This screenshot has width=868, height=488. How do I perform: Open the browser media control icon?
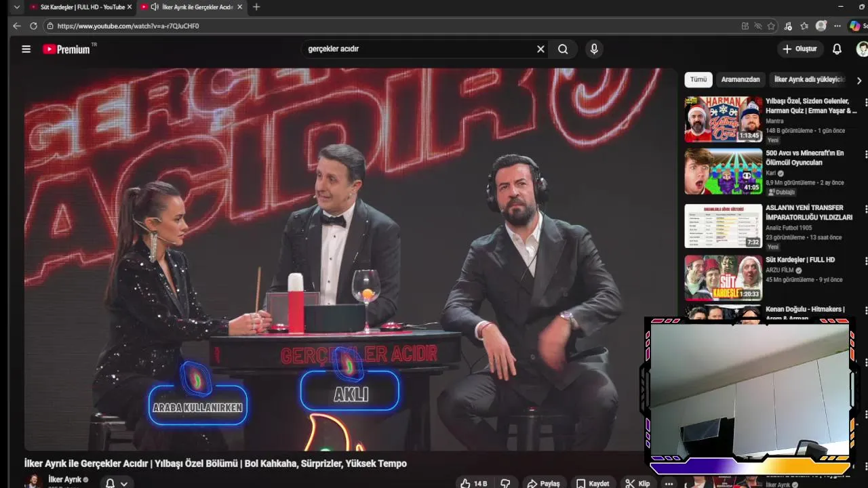coord(788,26)
